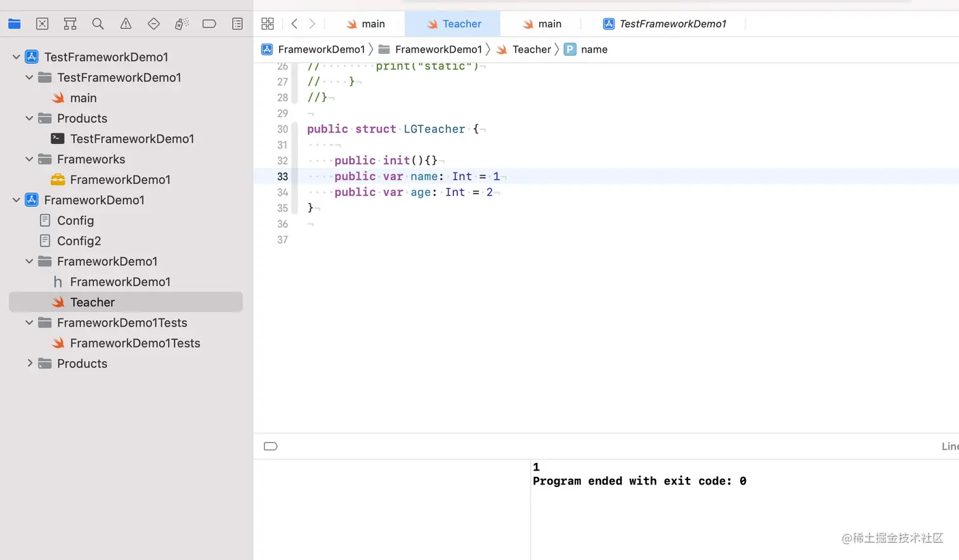Collapse the TestFrameworkDemo1 project root

(16, 57)
